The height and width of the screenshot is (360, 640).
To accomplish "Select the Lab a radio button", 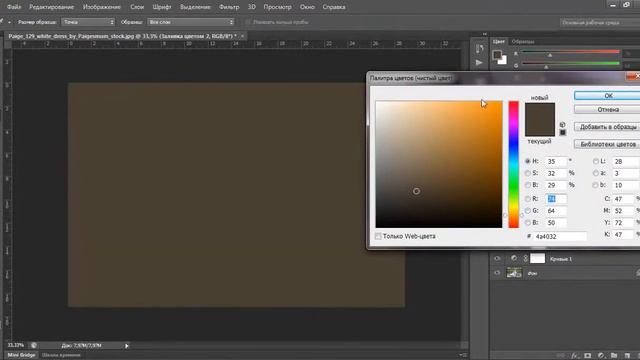I will click(x=596, y=173).
